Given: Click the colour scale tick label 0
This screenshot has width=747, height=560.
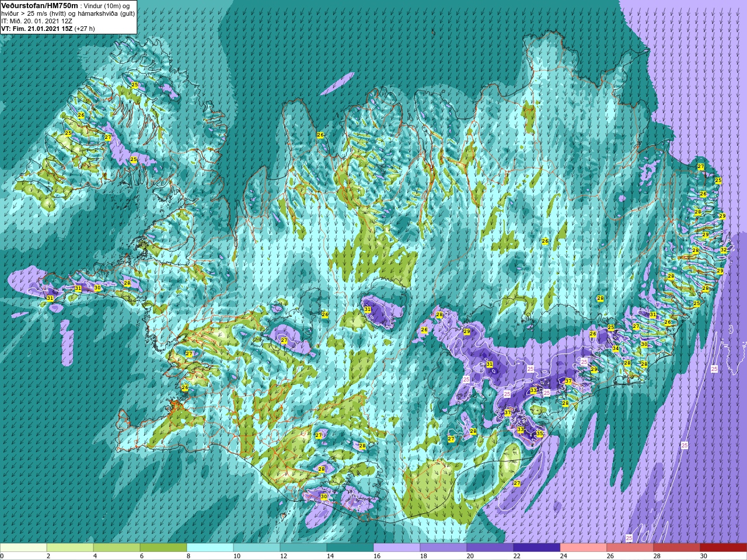Looking at the screenshot, I should 2,556.
